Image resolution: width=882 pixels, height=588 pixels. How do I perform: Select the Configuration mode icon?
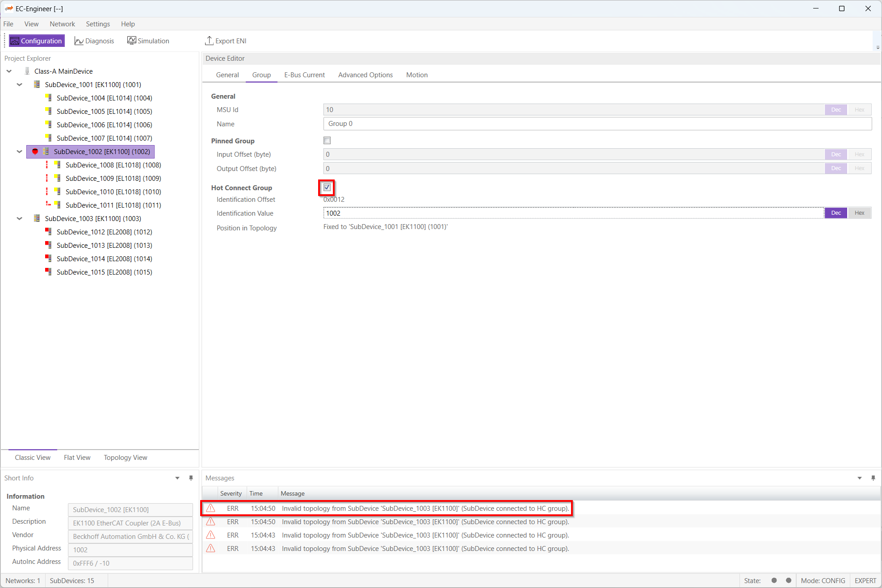[x=15, y=41]
